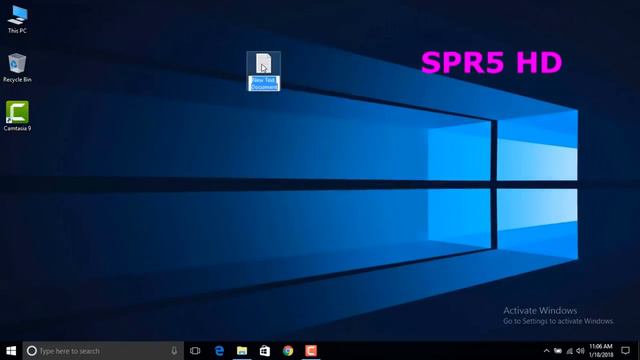The image size is (640, 360).
Task: Open Microsoft Store from the taskbar
Action: (265, 351)
